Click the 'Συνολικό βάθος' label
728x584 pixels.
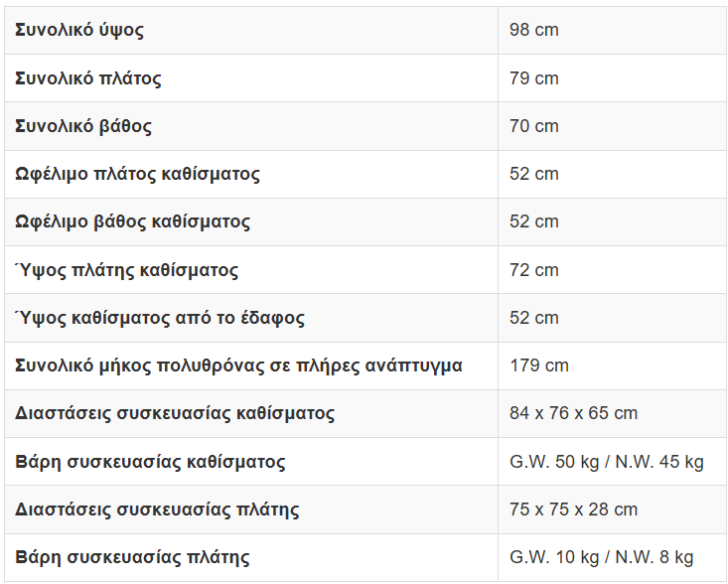click(x=83, y=126)
